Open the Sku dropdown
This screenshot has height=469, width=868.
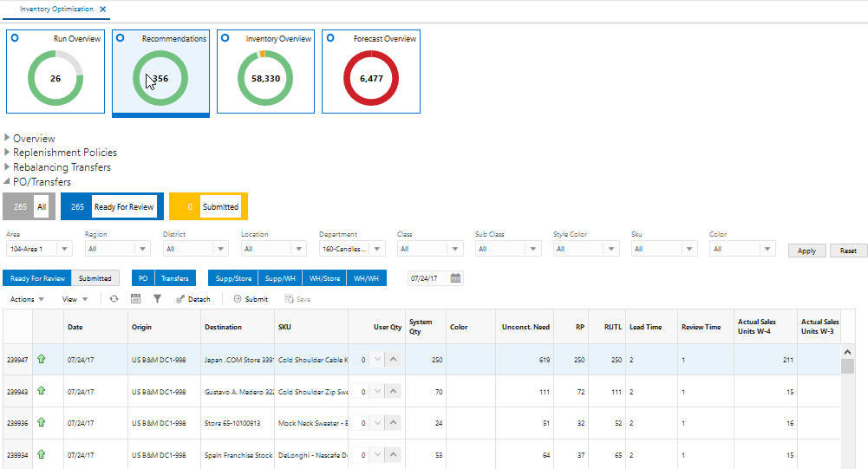click(x=689, y=249)
